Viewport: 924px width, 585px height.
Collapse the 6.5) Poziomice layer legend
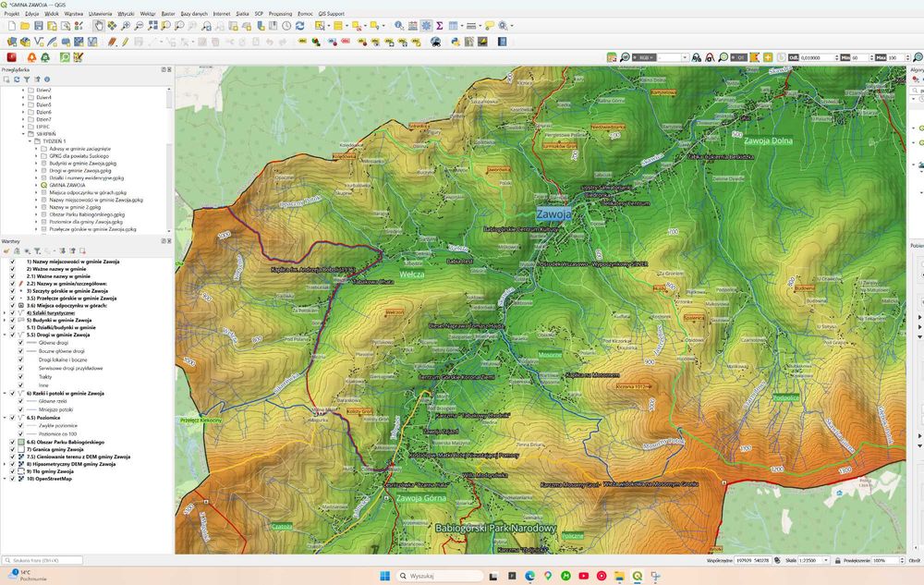[x=5, y=418]
